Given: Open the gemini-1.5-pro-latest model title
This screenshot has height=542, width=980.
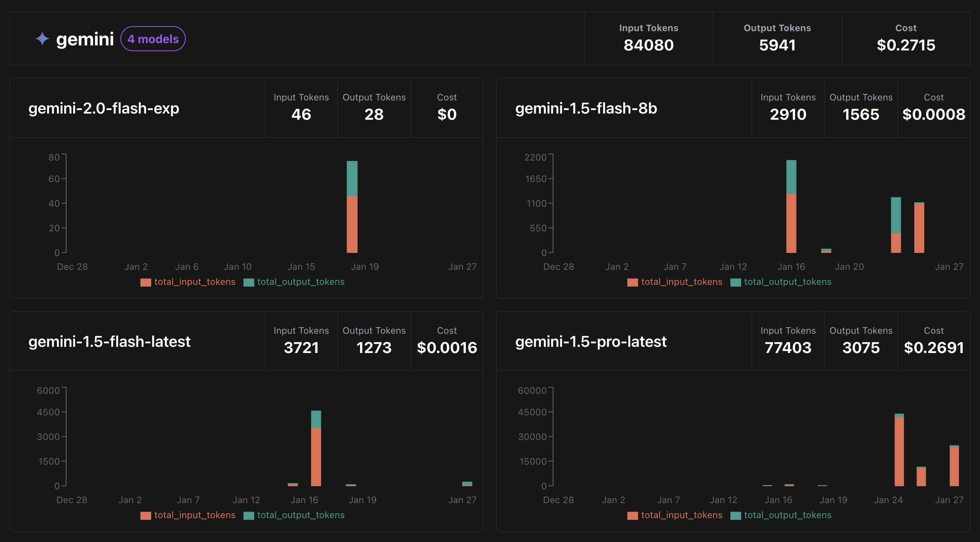Looking at the screenshot, I should coord(591,342).
